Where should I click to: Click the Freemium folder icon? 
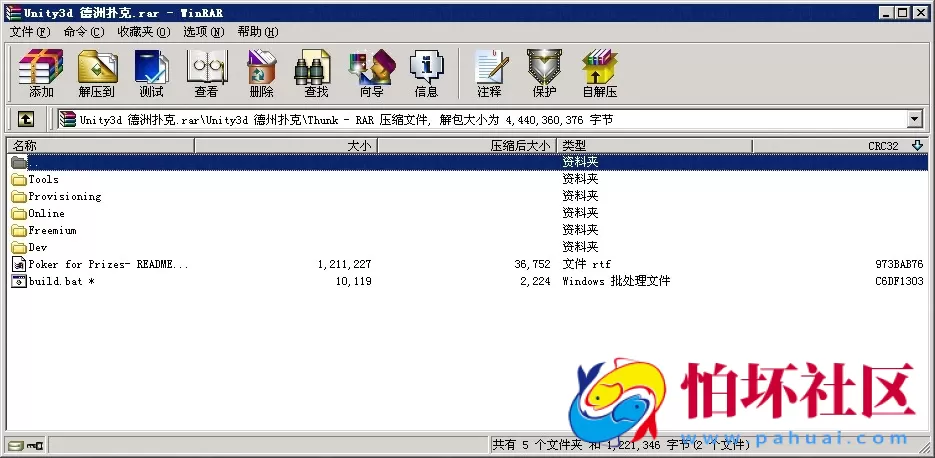pyautogui.click(x=19, y=230)
